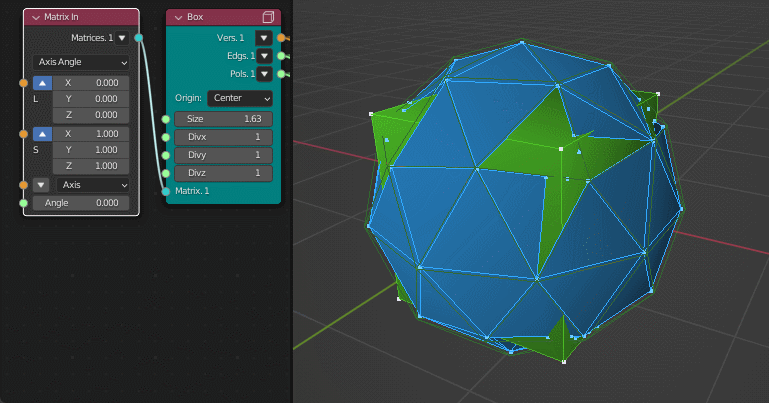Screen dimensions: 769x403
Task: Click the Scale input socket
Action: pos(24,134)
